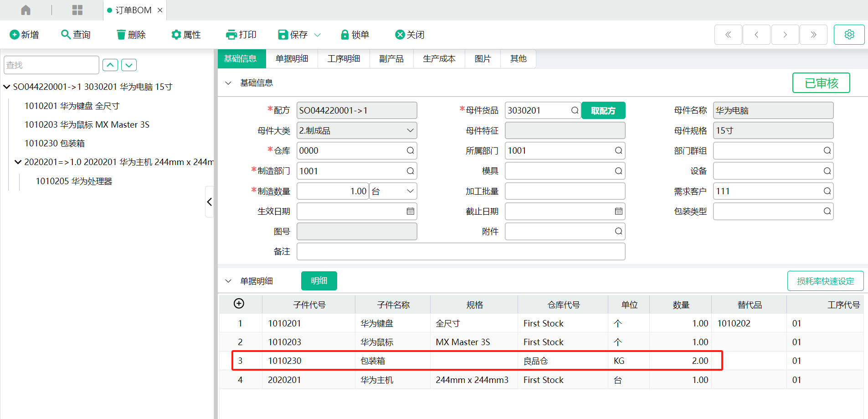Click the 已审核 status button

(821, 83)
